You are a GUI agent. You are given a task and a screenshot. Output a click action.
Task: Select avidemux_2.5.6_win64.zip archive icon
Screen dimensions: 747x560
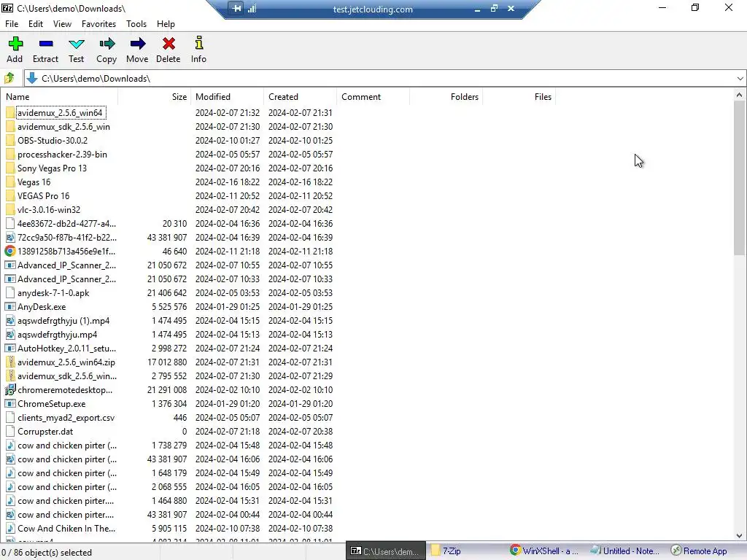(x=10, y=362)
